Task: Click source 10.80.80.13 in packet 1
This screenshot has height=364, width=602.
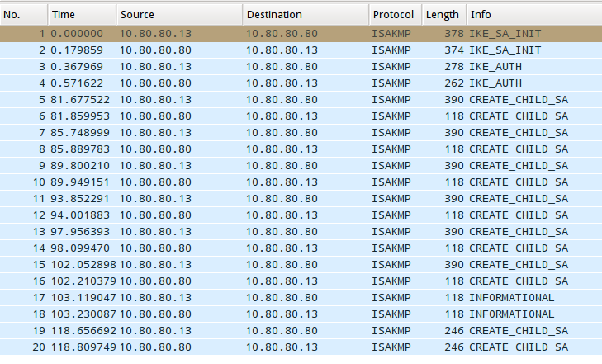Action: [x=155, y=34]
